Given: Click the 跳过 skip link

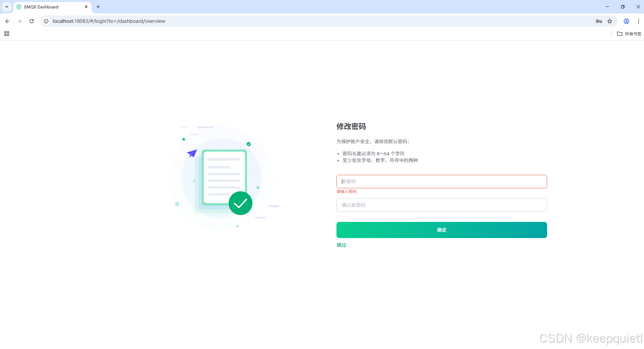Looking at the screenshot, I should coord(341,245).
